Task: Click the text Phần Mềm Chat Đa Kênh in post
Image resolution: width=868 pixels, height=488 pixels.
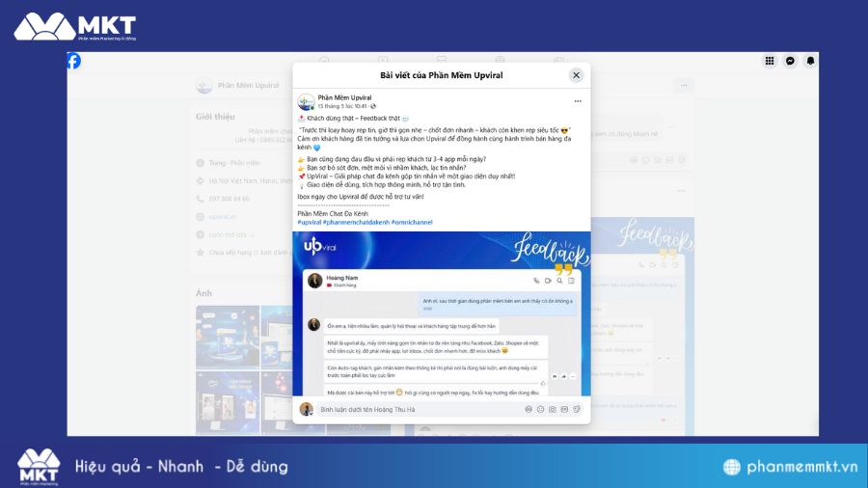Action: click(333, 213)
